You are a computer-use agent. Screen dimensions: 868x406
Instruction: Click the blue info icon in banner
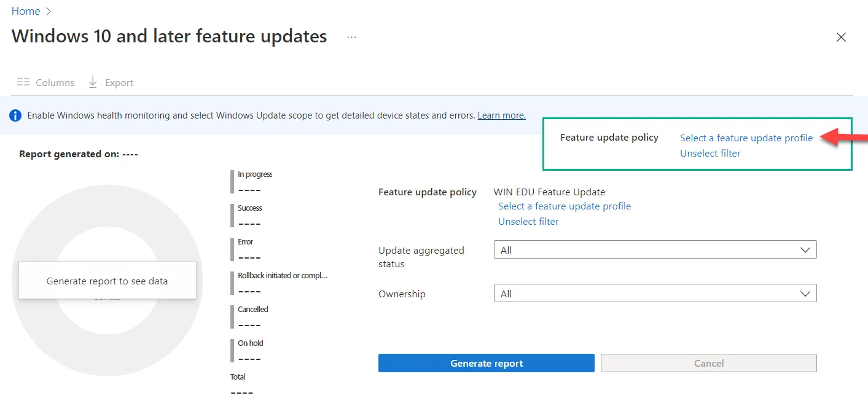[x=16, y=115]
